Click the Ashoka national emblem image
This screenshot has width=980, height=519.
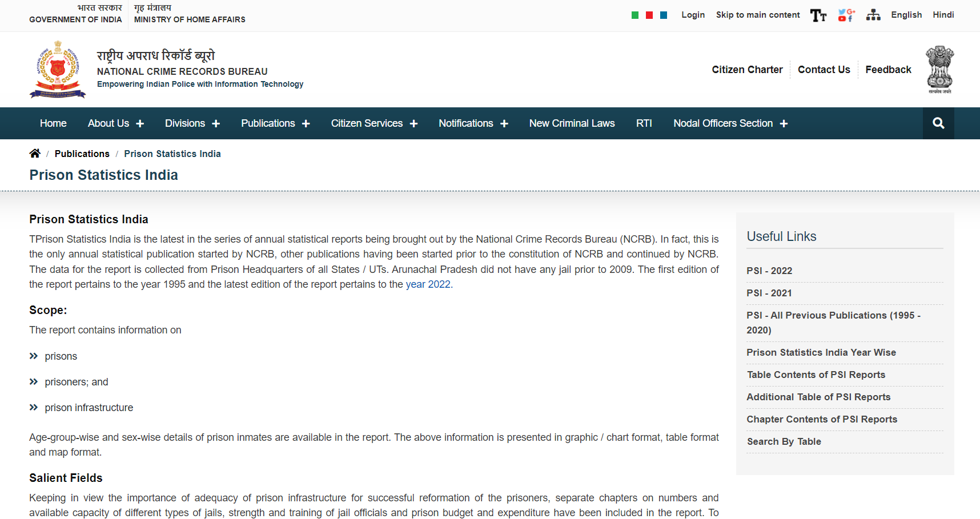(x=939, y=70)
